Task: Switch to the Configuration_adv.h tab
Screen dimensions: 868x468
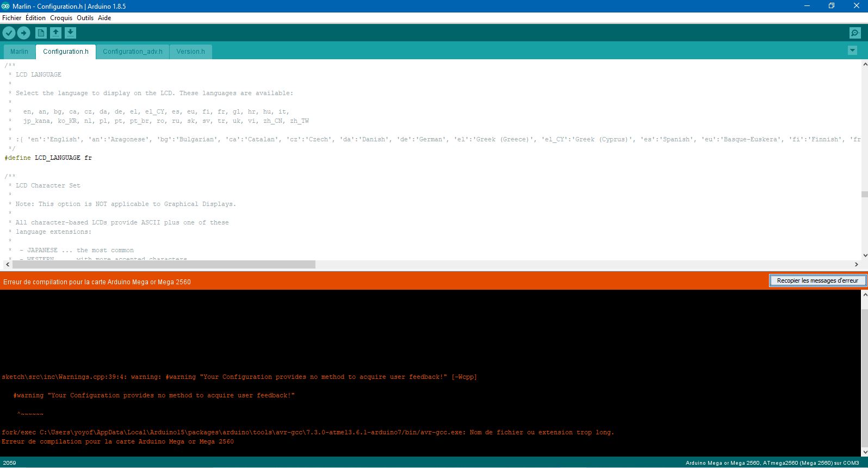Action: click(132, 52)
